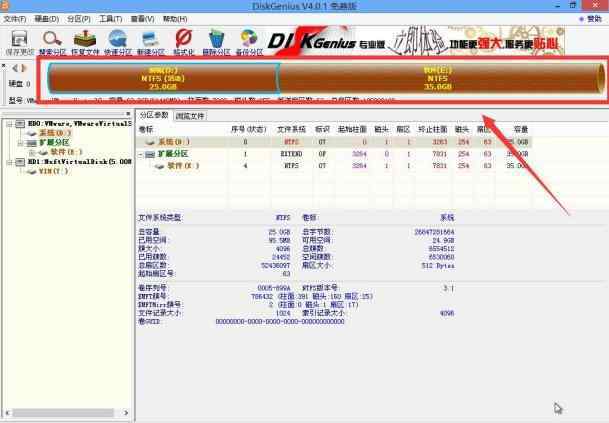Viewport: 609px width, 423px height.
Task: Click the 卷标 column header
Action: coord(146,129)
